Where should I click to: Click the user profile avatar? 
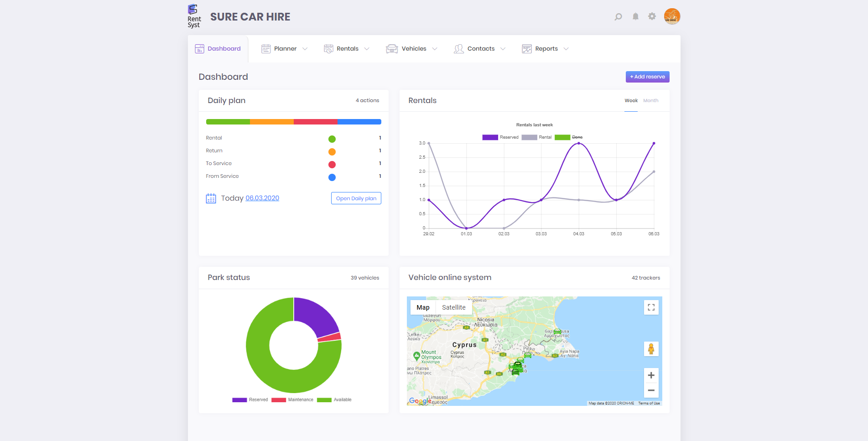click(671, 16)
